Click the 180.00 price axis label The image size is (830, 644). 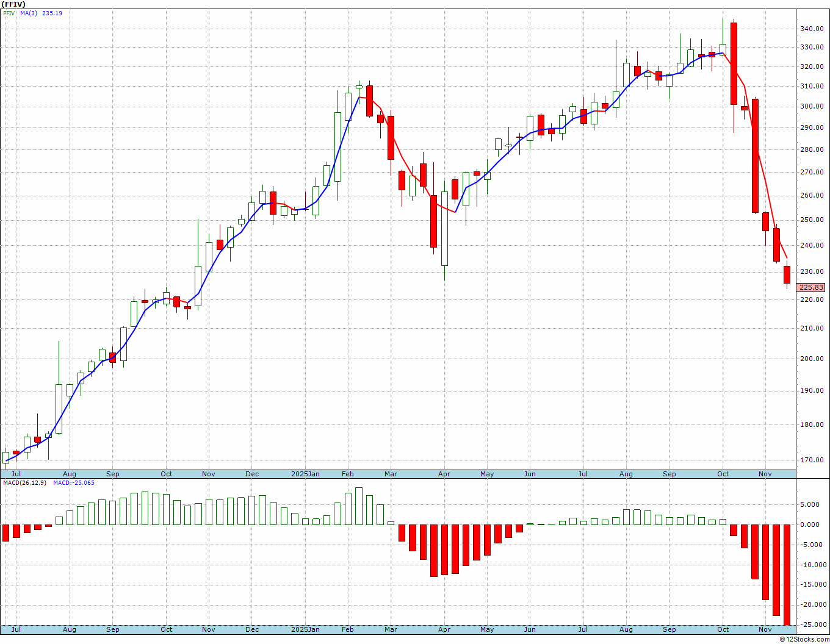(811, 424)
